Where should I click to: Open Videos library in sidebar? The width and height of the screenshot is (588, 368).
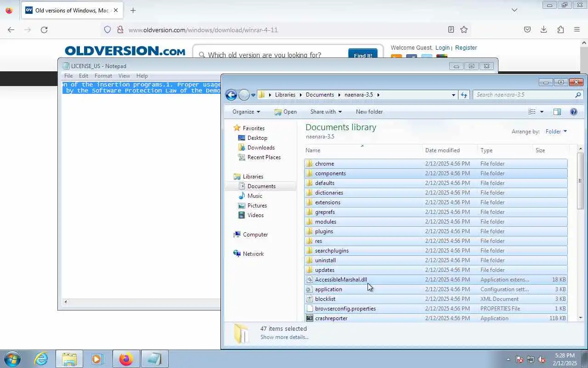point(255,215)
